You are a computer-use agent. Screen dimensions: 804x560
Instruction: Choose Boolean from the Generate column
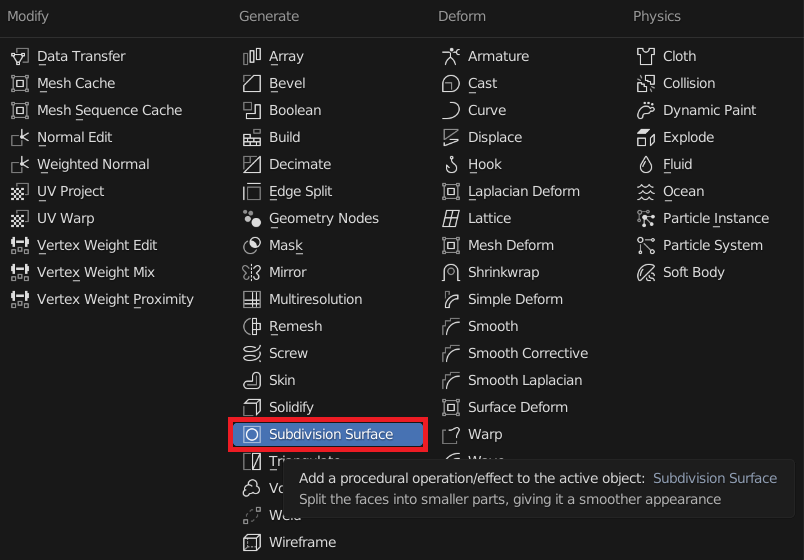pos(294,111)
